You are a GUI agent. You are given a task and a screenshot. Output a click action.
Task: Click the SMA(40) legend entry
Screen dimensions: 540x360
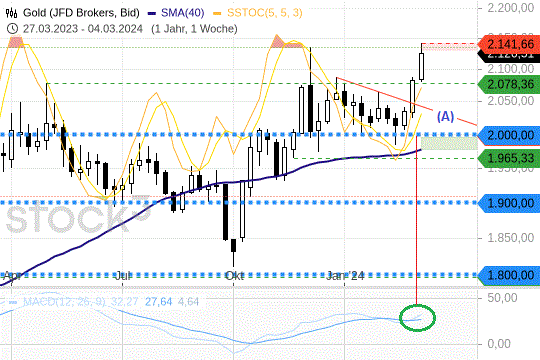(176, 13)
